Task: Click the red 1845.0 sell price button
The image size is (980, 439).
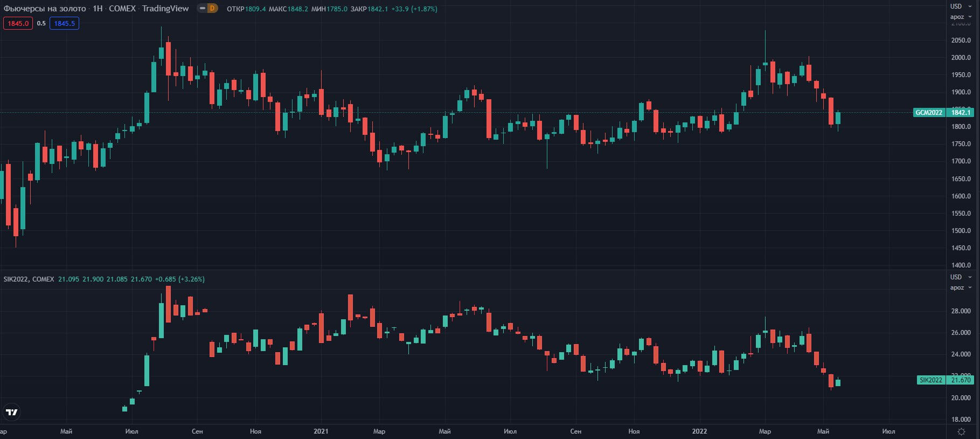Action: pyautogui.click(x=18, y=23)
